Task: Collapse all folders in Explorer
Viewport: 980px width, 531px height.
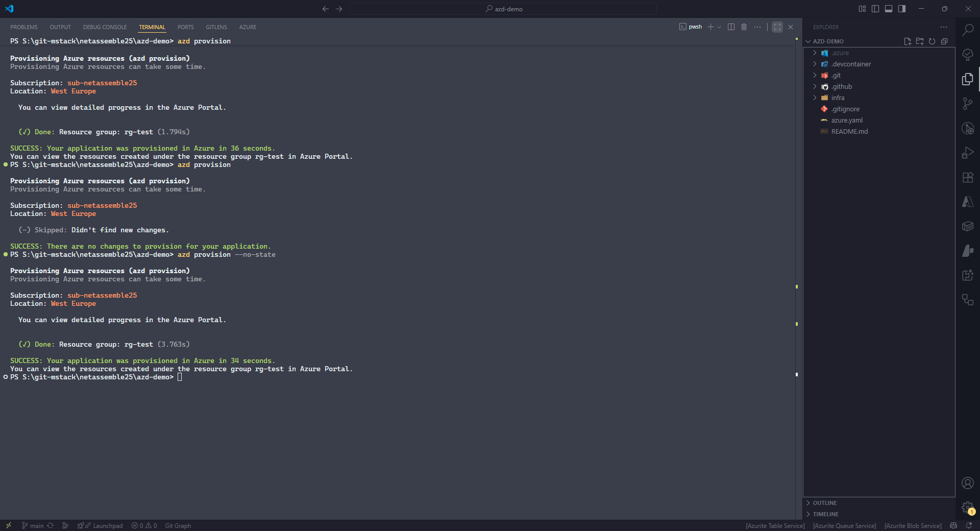Action: pos(944,41)
